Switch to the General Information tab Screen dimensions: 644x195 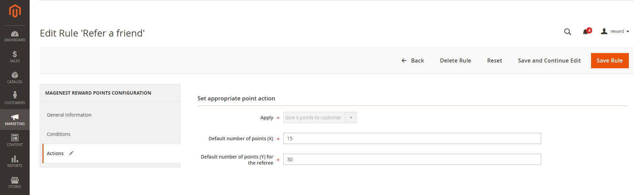click(x=69, y=115)
